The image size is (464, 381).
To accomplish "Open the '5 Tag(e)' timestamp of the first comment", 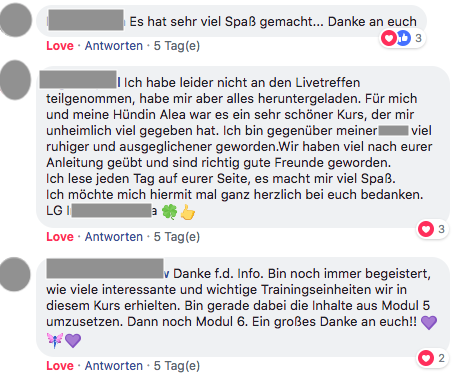I will (x=177, y=46).
